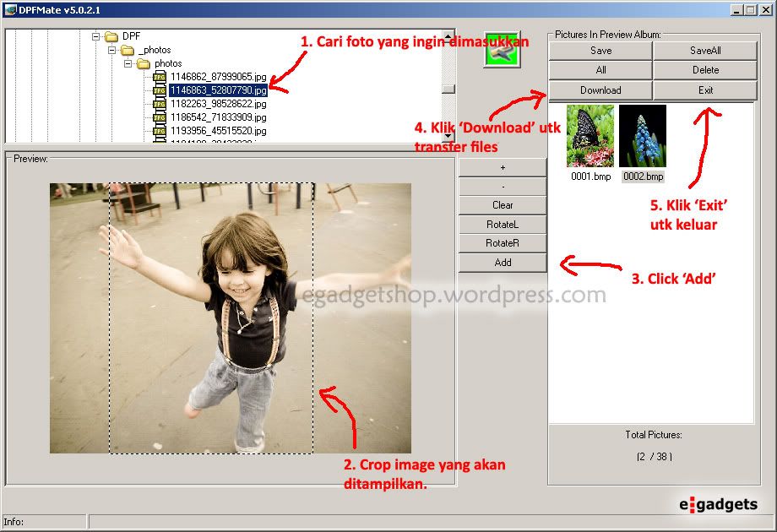Screen dimensions: 777x532
Task: Click the preview image of the child
Action: (230, 318)
